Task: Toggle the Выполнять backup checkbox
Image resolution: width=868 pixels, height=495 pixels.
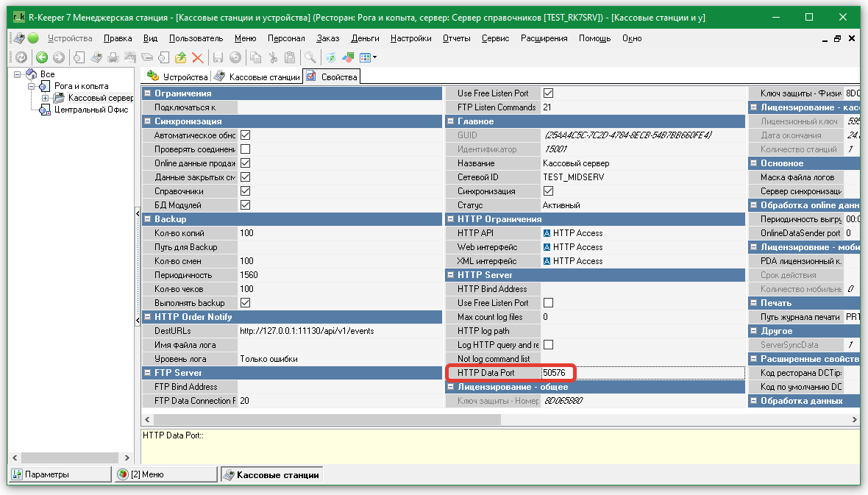Action: [x=245, y=303]
